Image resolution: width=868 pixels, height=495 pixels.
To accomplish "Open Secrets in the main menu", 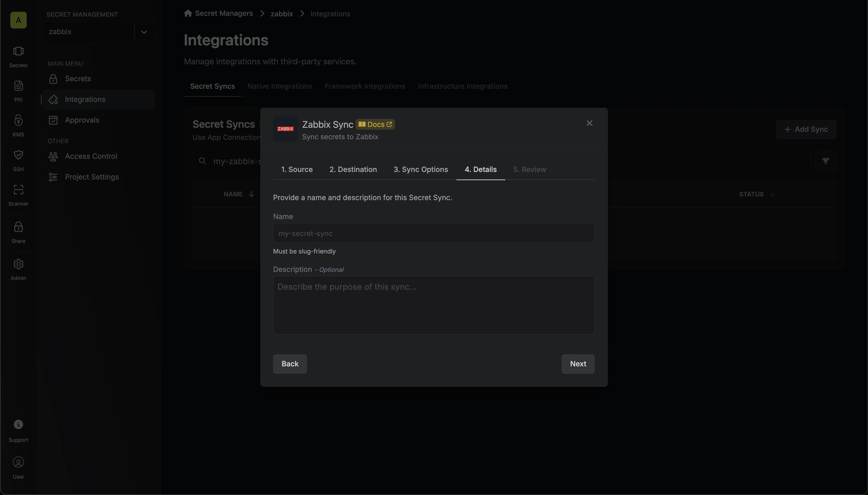I will point(98,79).
